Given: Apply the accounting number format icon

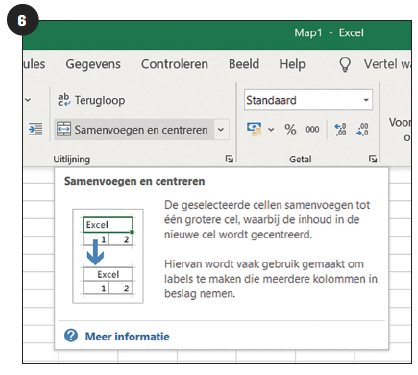Looking at the screenshot, I should click(254, 129).
